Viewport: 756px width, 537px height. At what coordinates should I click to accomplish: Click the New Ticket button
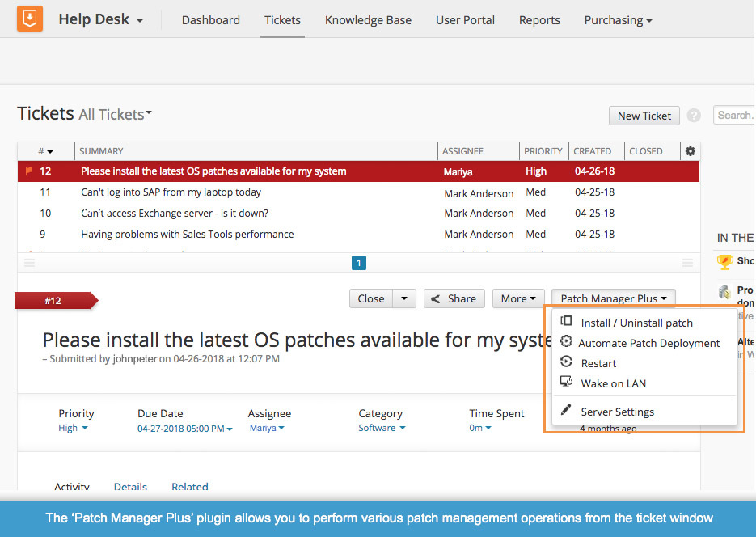(x=644, y=116)
